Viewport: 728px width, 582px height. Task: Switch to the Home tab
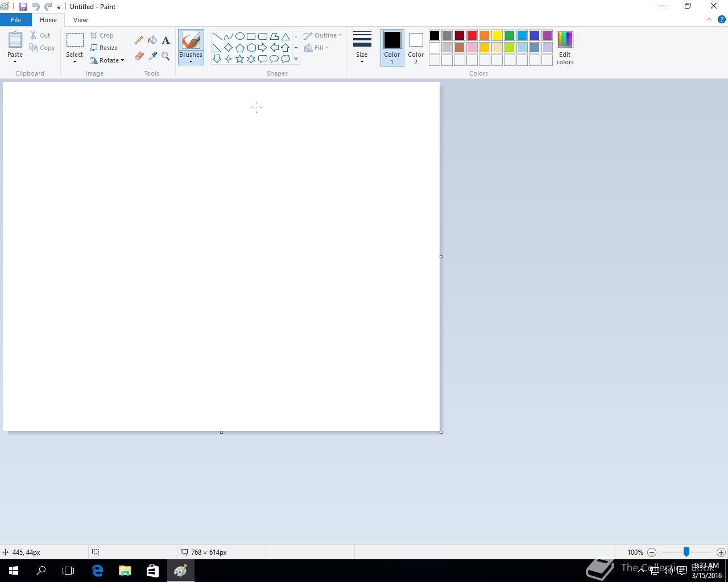(48, 20)
